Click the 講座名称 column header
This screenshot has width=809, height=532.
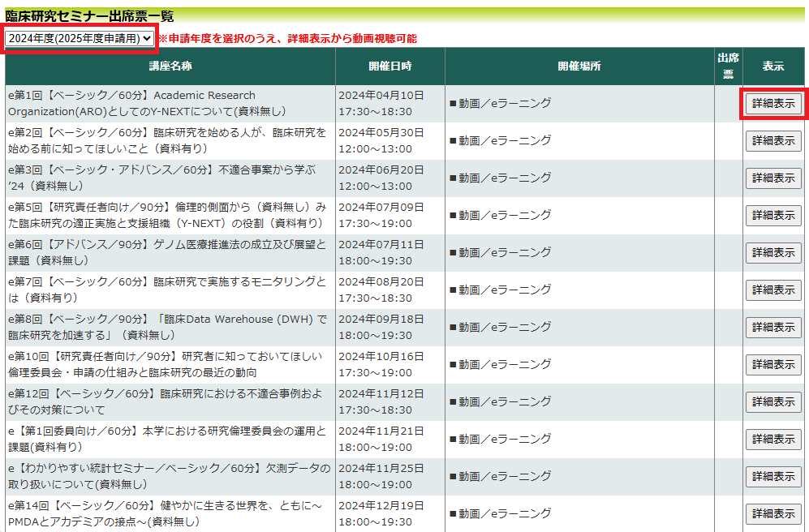[x=170, y=66]
